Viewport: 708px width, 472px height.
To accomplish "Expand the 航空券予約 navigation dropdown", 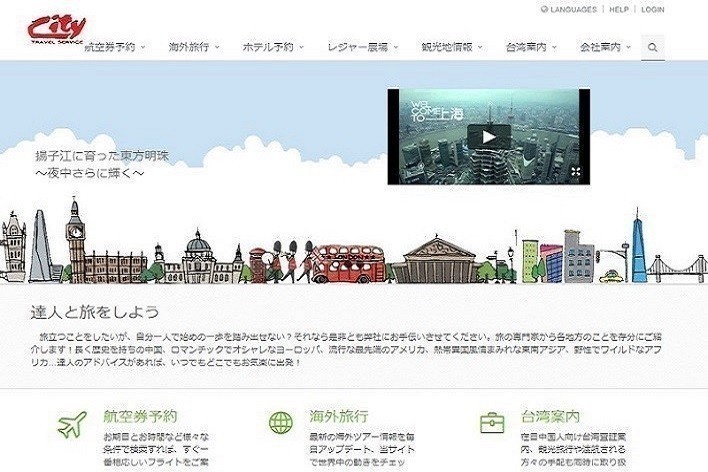I will tap(115, 47).
